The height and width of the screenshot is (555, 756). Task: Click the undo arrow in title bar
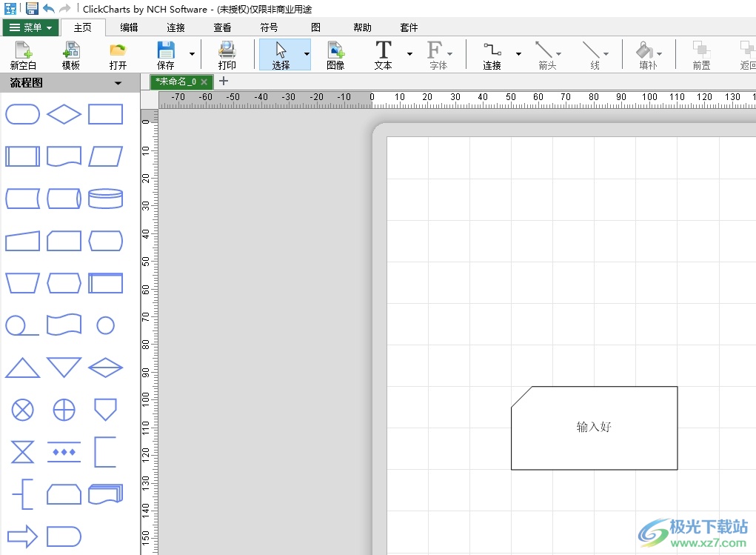(x=49, y=9)
